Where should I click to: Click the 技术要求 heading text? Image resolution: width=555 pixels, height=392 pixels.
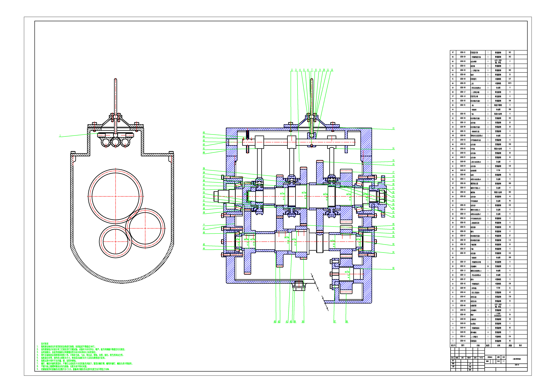pyautogui.click(x=45, y=344)
